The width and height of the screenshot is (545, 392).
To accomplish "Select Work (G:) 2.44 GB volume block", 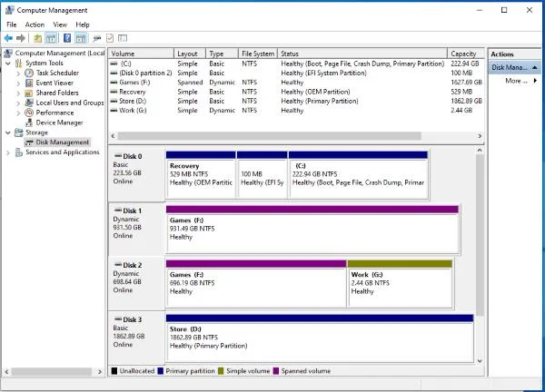I will (400, 284).
